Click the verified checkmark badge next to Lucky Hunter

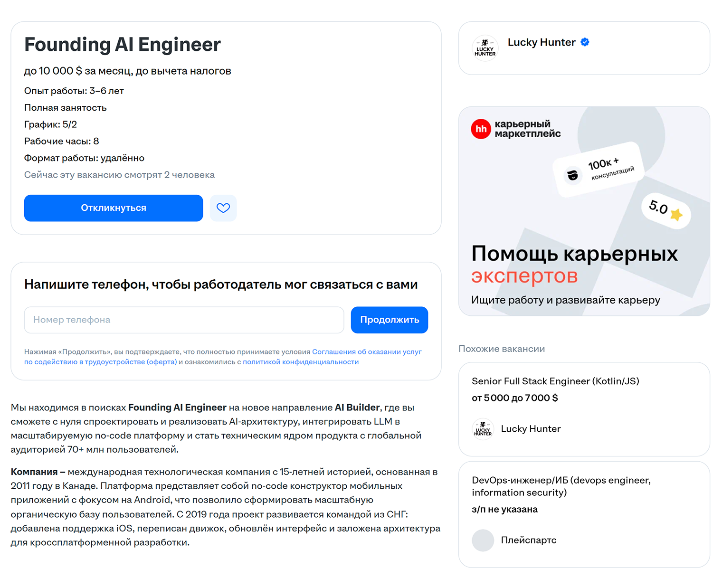point(585,42)
